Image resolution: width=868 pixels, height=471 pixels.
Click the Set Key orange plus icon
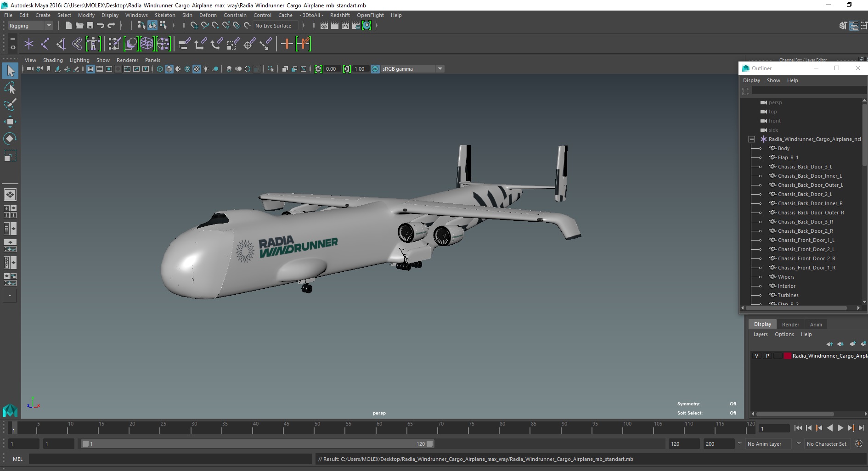point(287,44)
